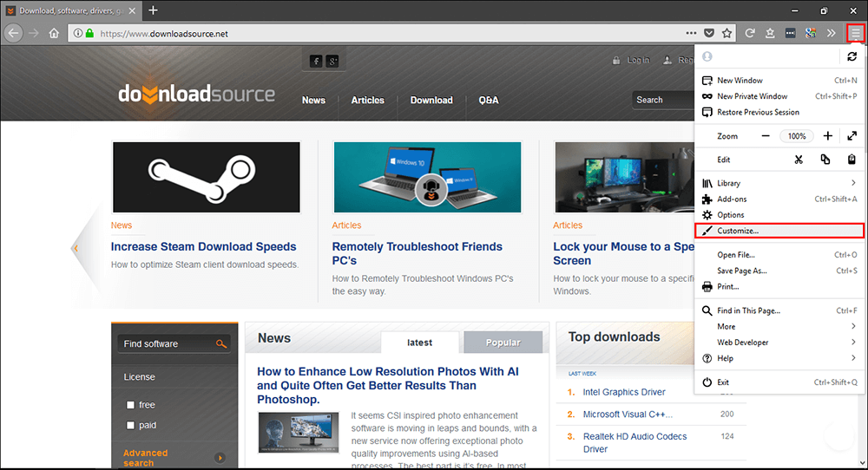Viewport: 868px width, 470px height.
Task: Choose Restore Previous Session
Action: click(x=779, y=112)
